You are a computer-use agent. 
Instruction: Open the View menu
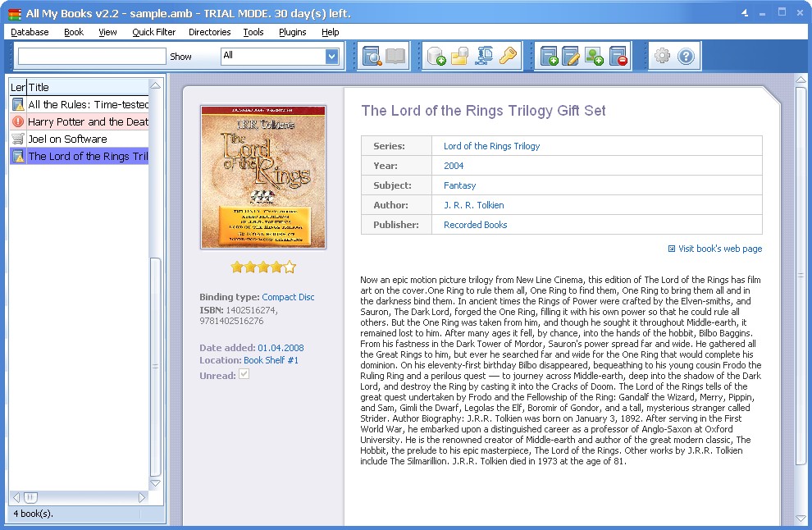(x=107, y=32)
